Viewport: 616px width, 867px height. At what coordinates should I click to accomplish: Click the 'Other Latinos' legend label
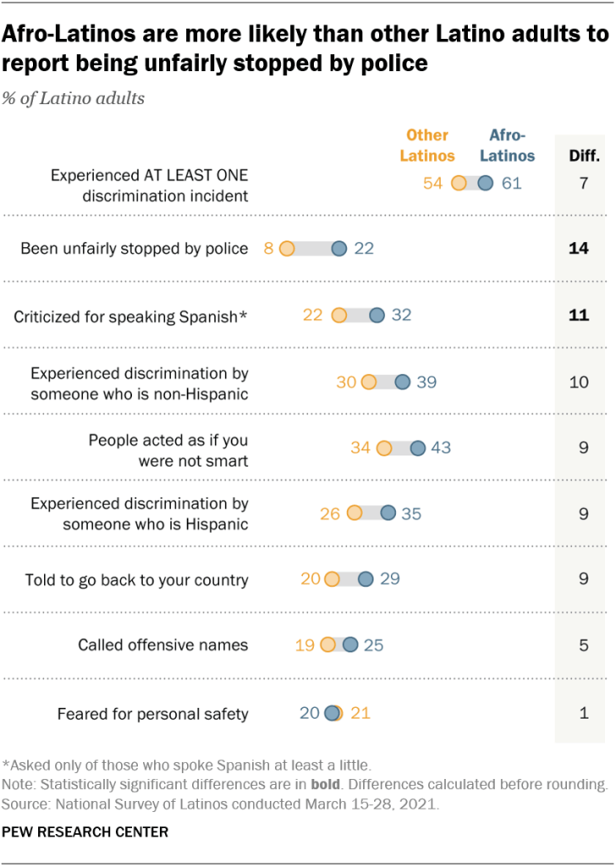[427, 145]
